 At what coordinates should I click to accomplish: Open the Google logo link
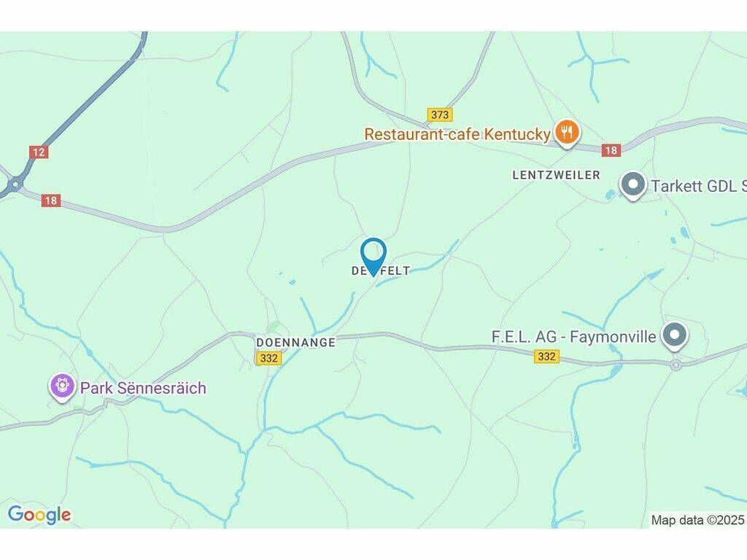[39, 515]
